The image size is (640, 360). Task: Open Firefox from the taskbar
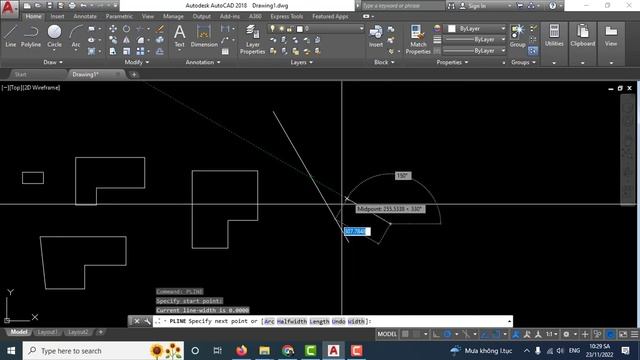tap(242, 351)
